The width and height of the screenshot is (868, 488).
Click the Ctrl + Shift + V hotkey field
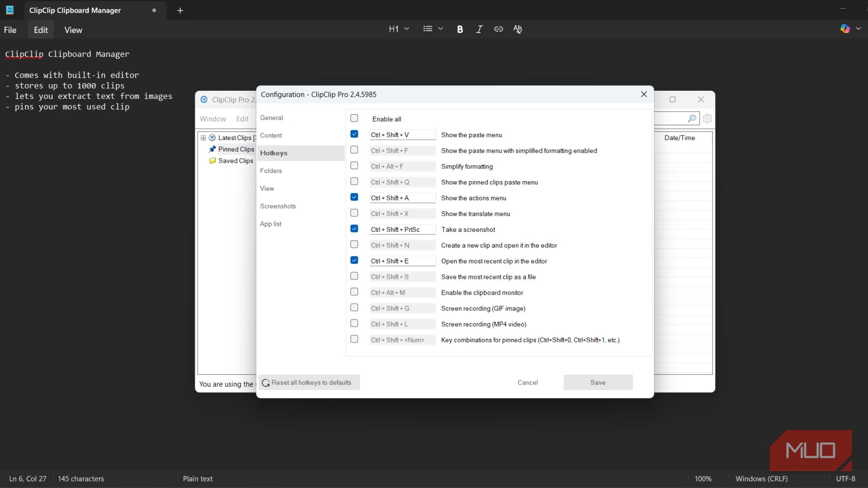click(402, 135)
